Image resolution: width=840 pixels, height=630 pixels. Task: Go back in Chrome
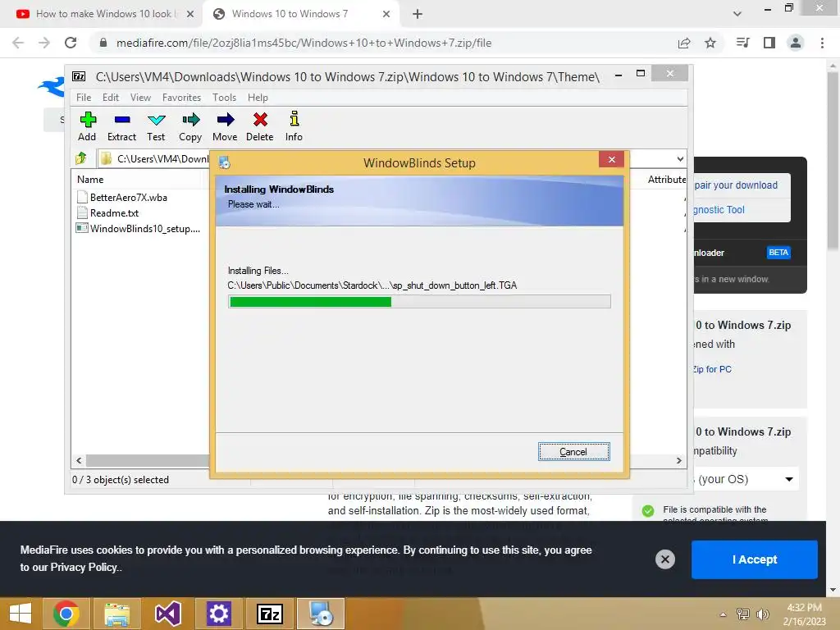coord(18,43)
